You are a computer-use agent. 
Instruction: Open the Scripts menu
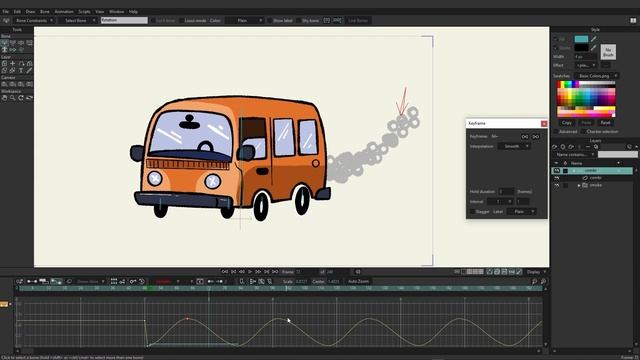click(84, 11)
